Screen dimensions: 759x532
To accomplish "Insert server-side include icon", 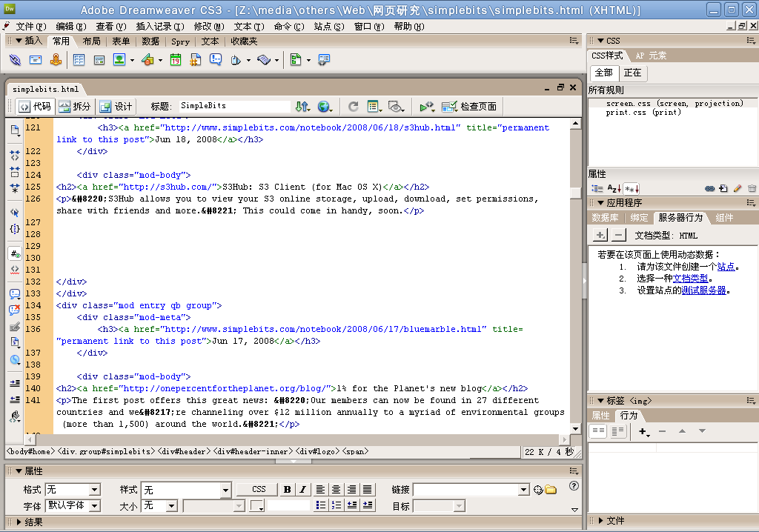I will coord(195,60).
